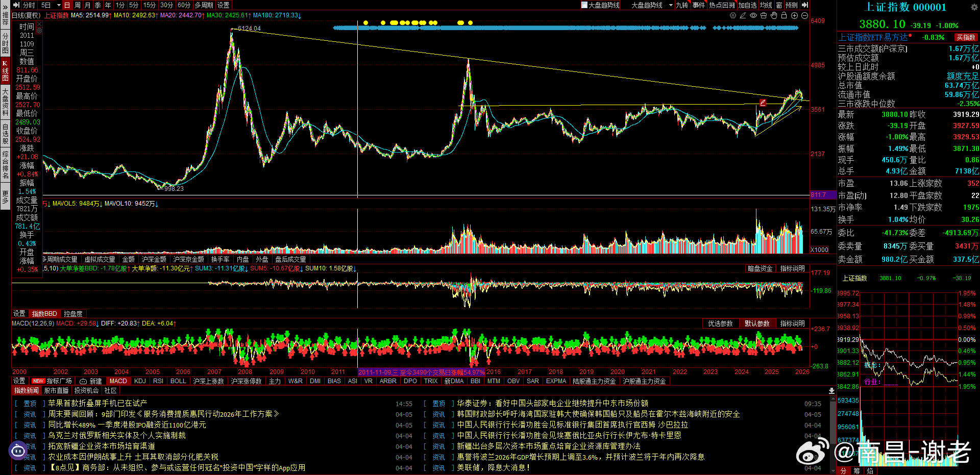Image resolution: width=980 pixels, height=475 pixels.
Task: Select the 日 daily K-line period
Action: point(67,5)
